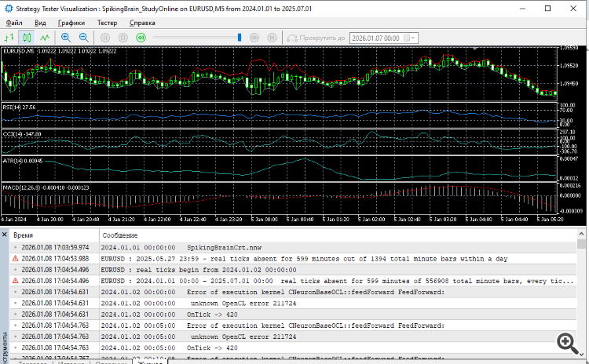Switch chart to line chart mode
The height and width of the screenshot is (364, 589).
[45, 37]
